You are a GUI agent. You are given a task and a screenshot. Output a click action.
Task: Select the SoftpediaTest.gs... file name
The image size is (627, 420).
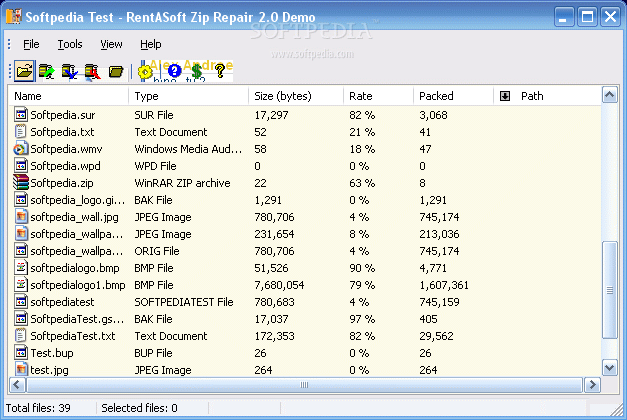(77, 319)
